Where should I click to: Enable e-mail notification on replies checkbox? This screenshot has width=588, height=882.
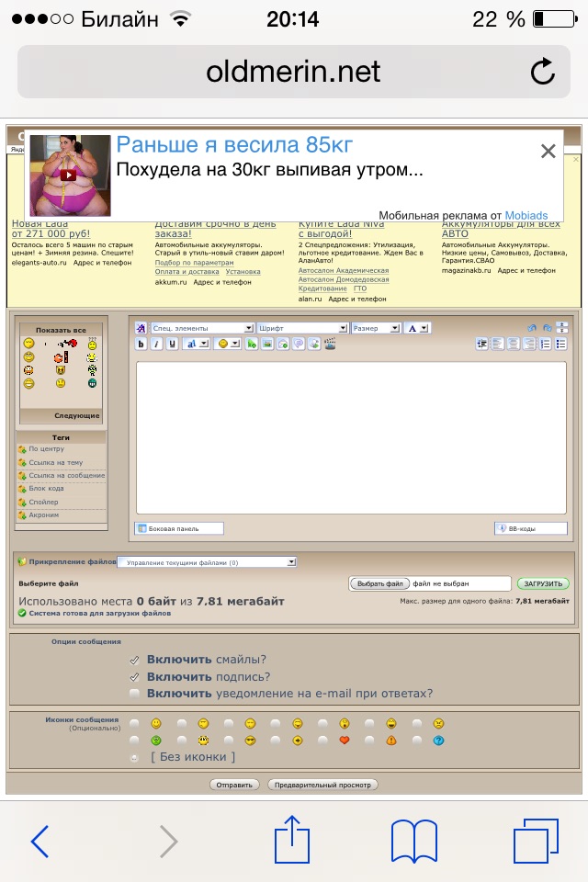[134, 694]
